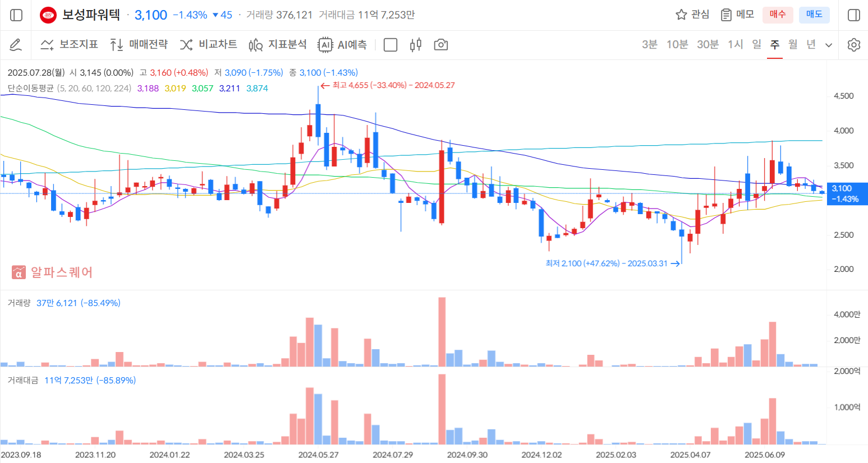Change the candlestick chart type icon
This screenshot has height=463, width=868.
pyautogui.click(x=416, y=45)
